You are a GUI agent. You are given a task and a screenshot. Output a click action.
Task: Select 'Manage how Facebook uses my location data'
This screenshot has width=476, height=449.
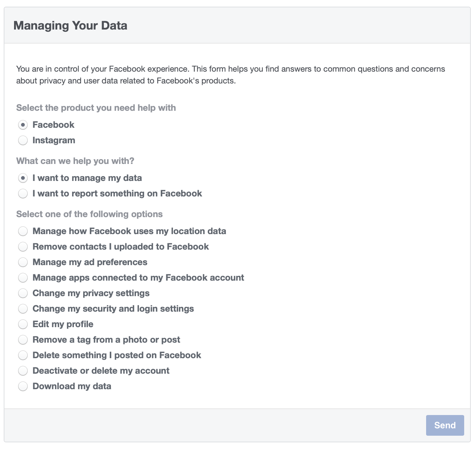(23, 231)
